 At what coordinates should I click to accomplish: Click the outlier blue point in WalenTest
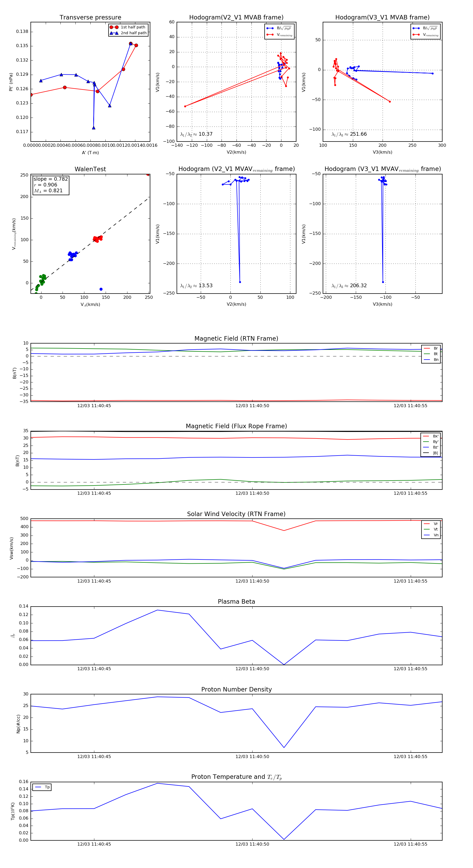tap(101, 289)
